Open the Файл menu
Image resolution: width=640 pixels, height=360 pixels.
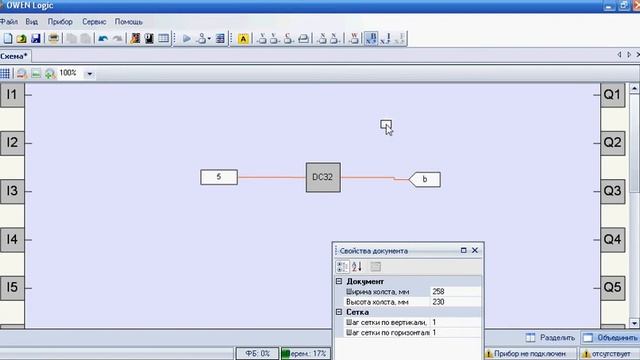coord(9,22)
